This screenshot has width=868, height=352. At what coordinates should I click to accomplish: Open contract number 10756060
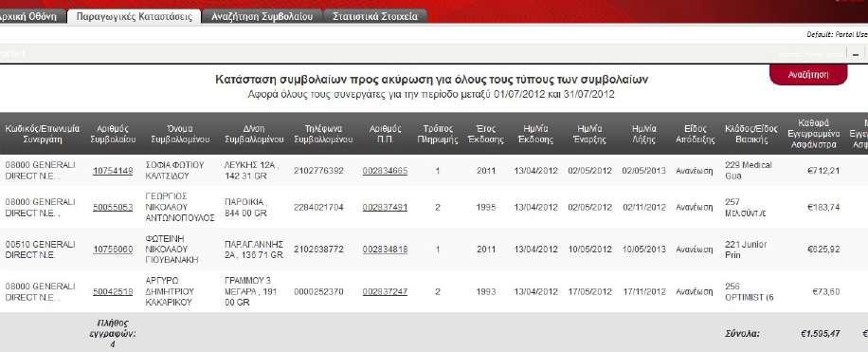click(x=113, y=250)
